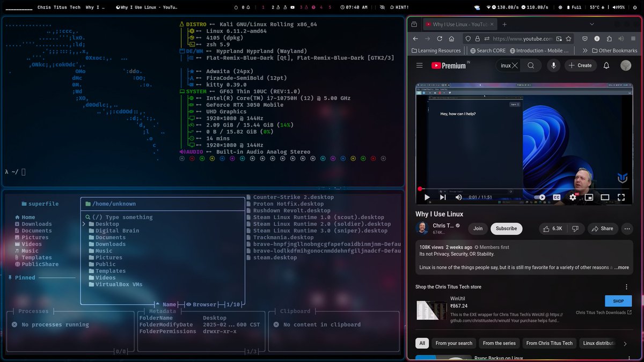
Task: Select From Chris Titus Tech chip
Action: coord(550,343)
